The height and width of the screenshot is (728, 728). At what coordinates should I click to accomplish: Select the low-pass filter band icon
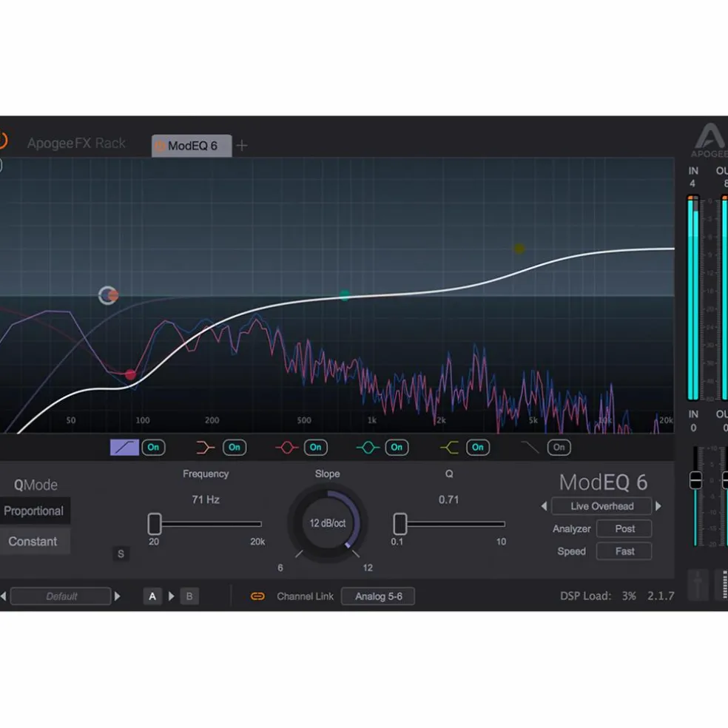coord(530,448)
